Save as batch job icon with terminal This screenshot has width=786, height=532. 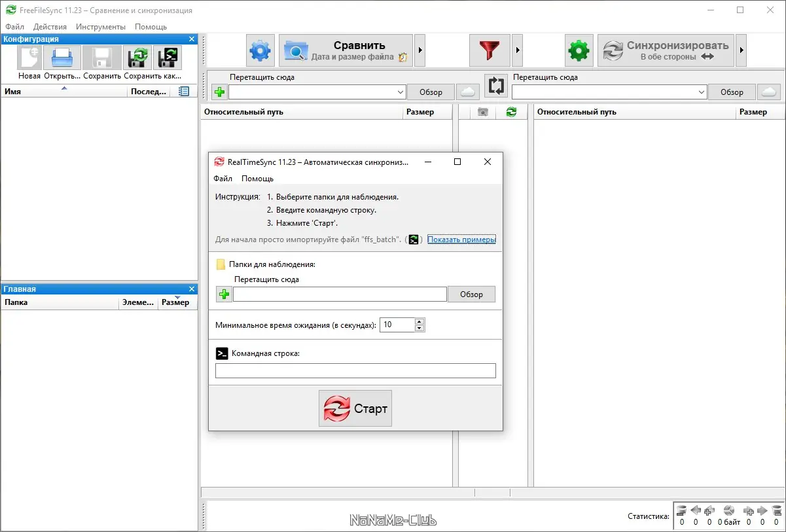[168, 58]
